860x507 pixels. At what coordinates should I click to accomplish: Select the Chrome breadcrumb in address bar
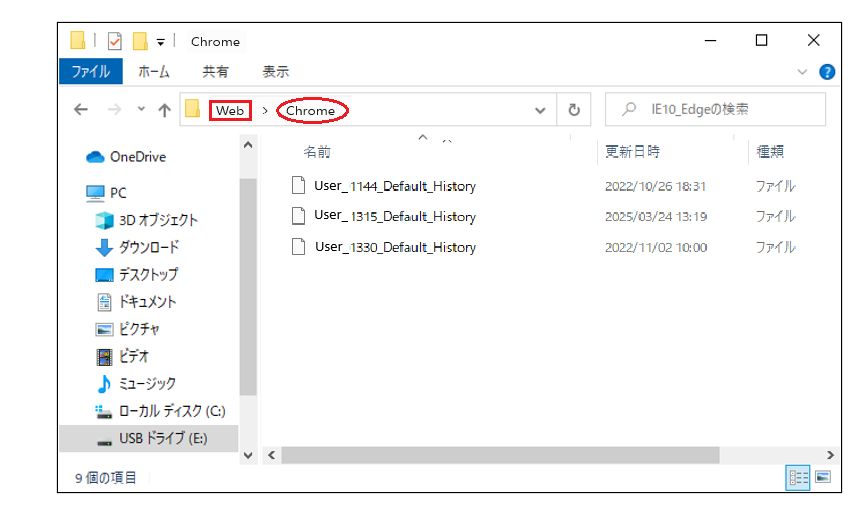pyautogui.click(x=310, y=110)
